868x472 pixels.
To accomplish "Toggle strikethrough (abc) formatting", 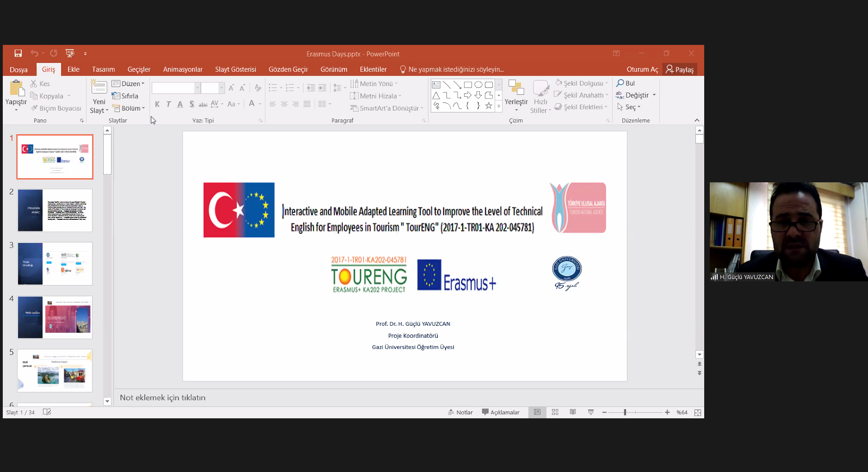I will click(203, 104).
